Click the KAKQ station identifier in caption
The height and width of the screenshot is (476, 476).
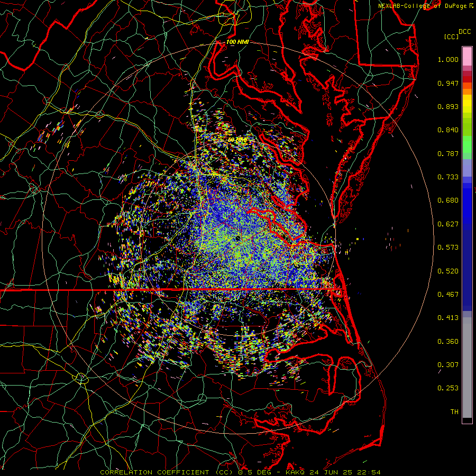click(x=295, y=472)
